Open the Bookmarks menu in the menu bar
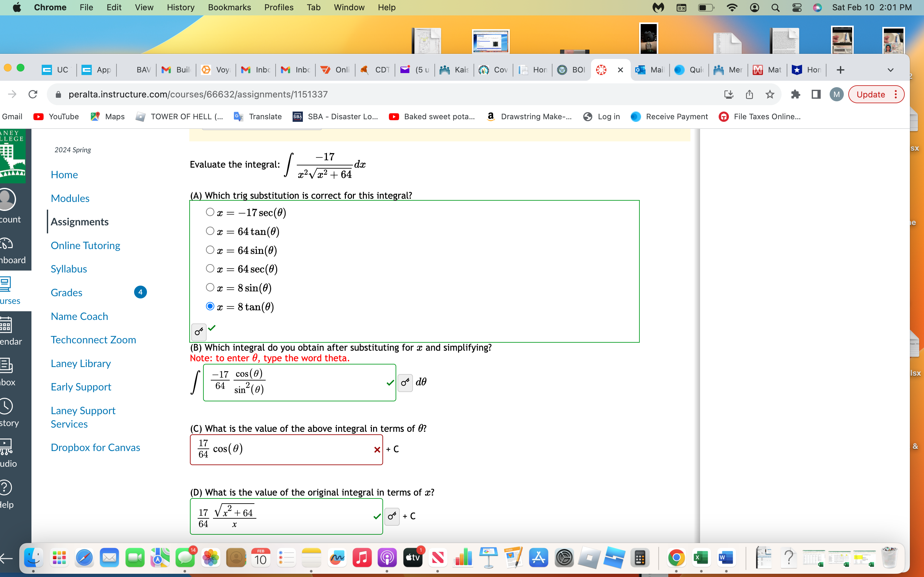 click(x=229, y=7)
